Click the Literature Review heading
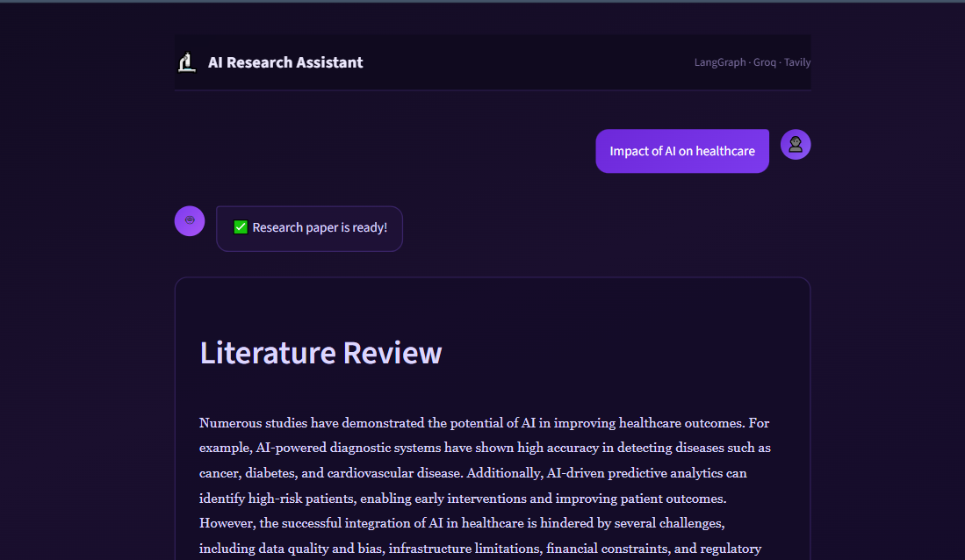The image size is (965, 560). (x=320, y=353)
